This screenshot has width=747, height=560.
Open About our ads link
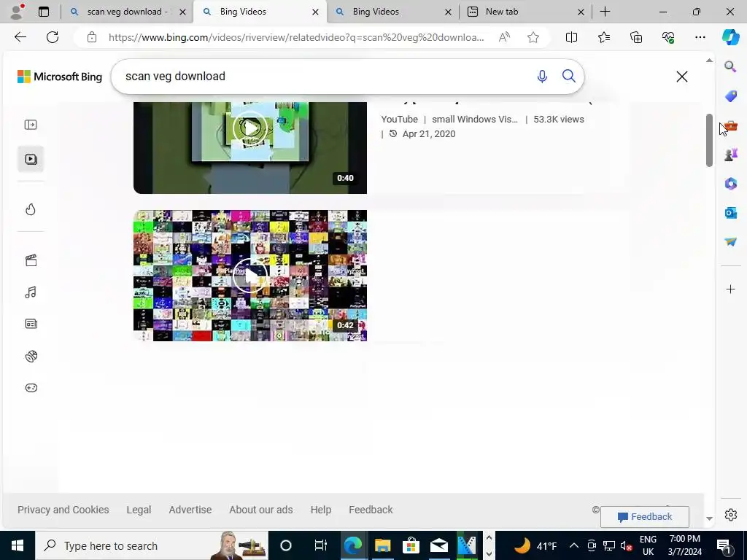pyautogui.click(x=261, y=510)
